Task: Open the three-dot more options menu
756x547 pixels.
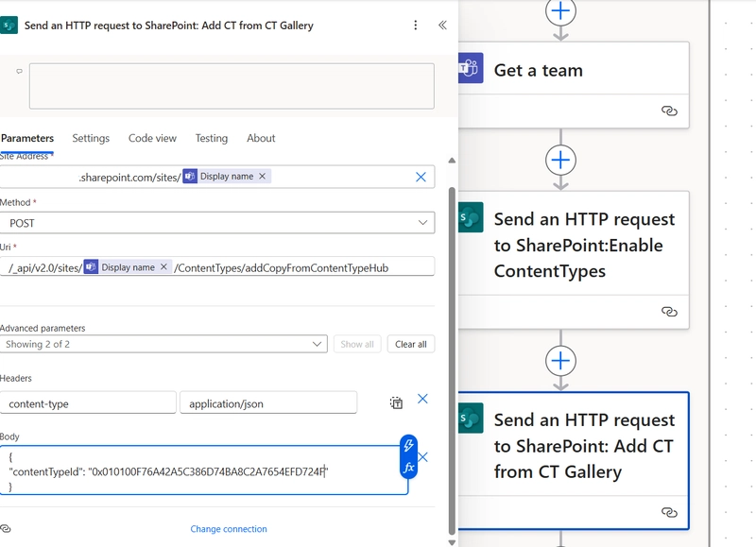Action: pos(415,26)
